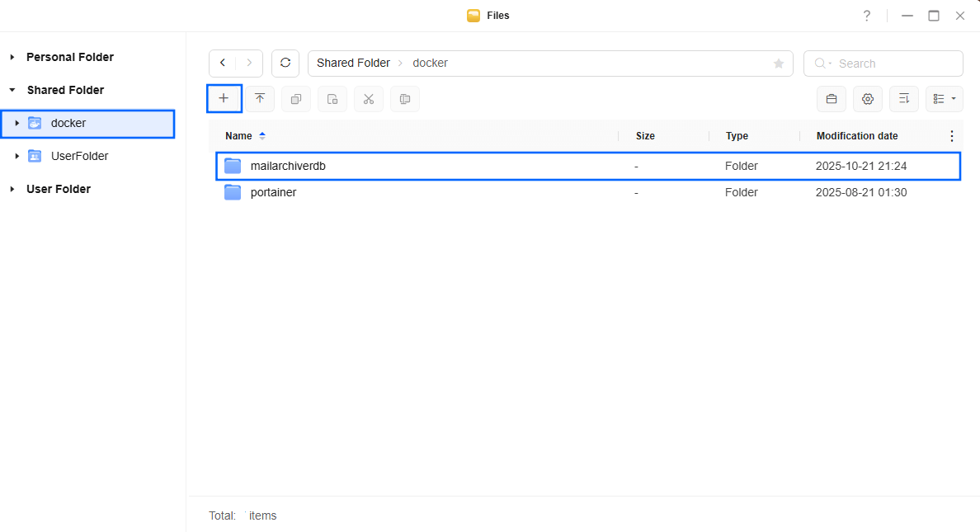
Task: Open the view mode dropdown
Action: [944, 99]
